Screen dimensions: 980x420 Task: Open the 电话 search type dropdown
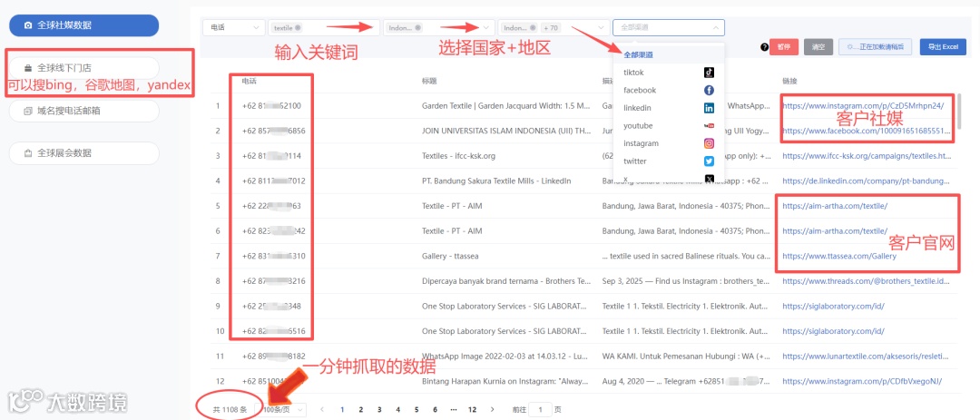(234, 27)
